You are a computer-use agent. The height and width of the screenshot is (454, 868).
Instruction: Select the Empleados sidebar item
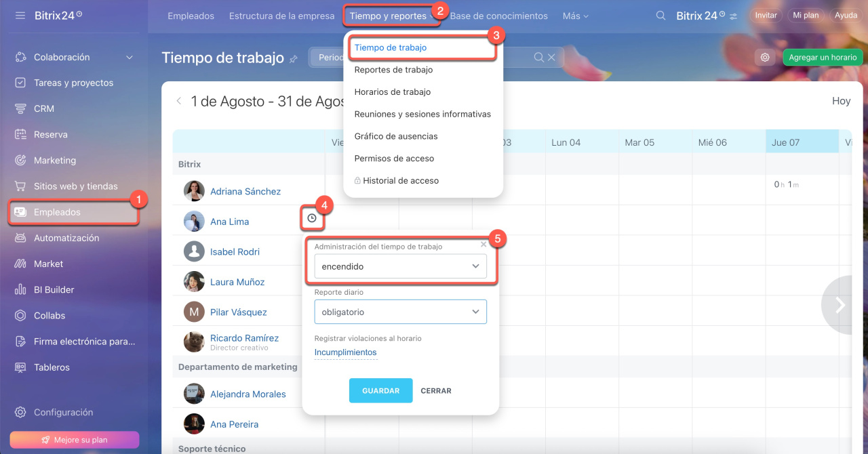coord(74,212)
